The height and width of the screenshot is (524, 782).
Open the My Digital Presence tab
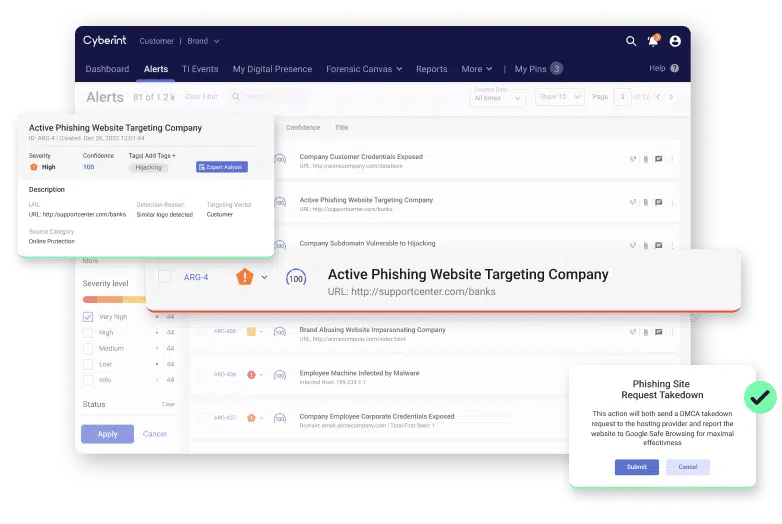point(273,69)
